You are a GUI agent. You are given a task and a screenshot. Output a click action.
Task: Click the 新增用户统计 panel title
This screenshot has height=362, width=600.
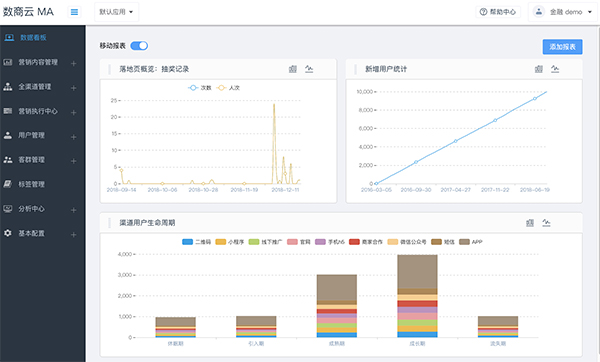point(386,69)
